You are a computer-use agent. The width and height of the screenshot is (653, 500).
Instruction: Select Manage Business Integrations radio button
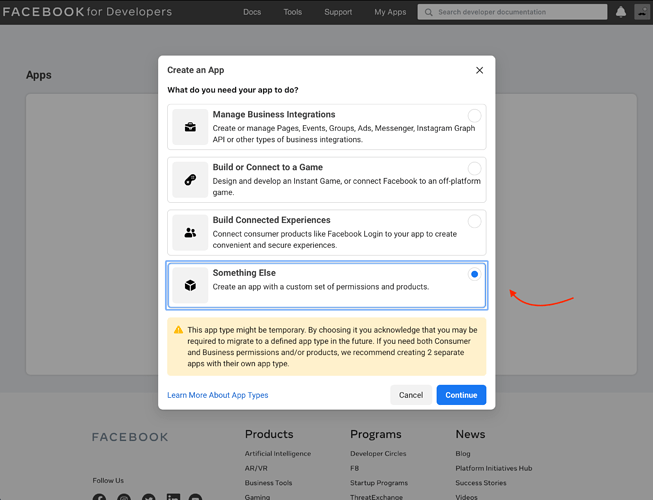pyautogui.click(x=474, y=116)
